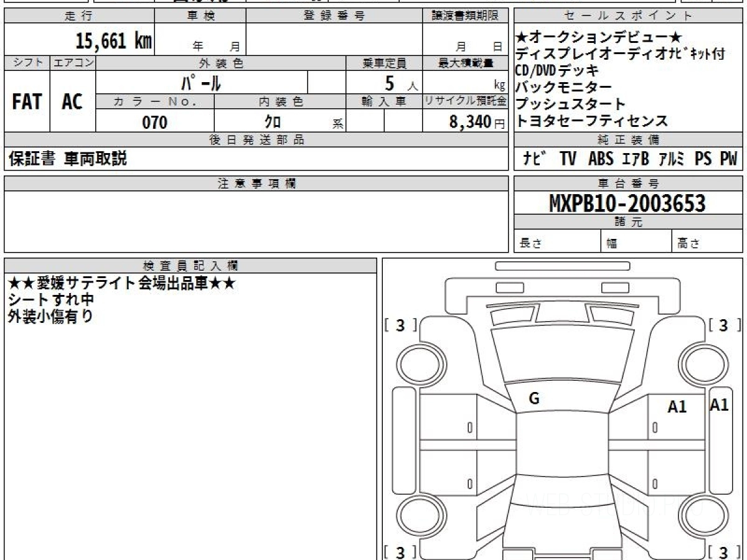Click the color number 070

click(154, 122)
